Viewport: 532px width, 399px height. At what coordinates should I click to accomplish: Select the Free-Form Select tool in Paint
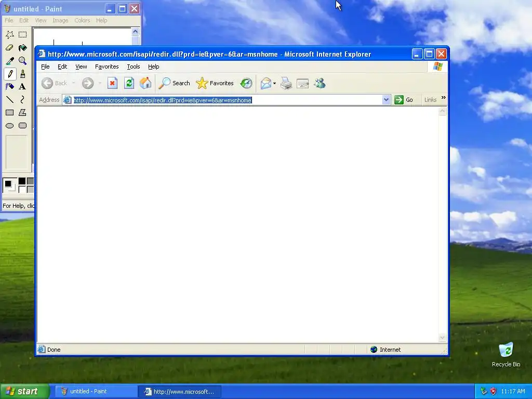tap(9, 35)
